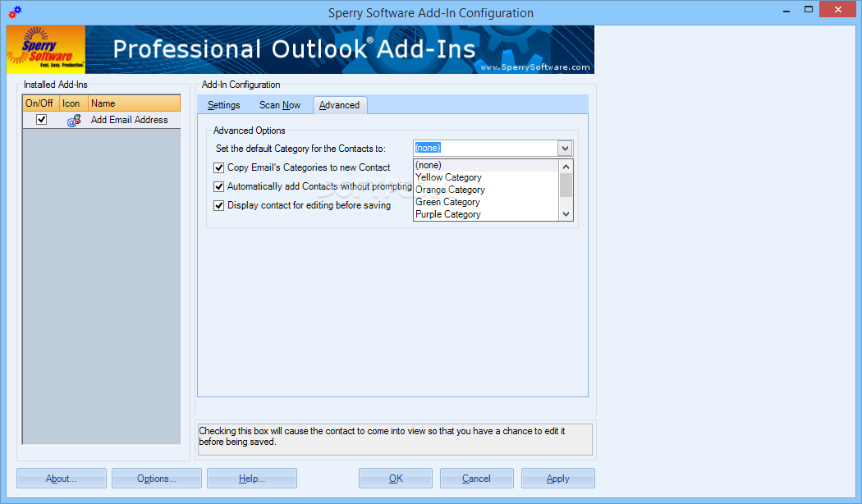
Task: Uncheck Copy Email's Categories to new Contact
Action: pos(219,167)
